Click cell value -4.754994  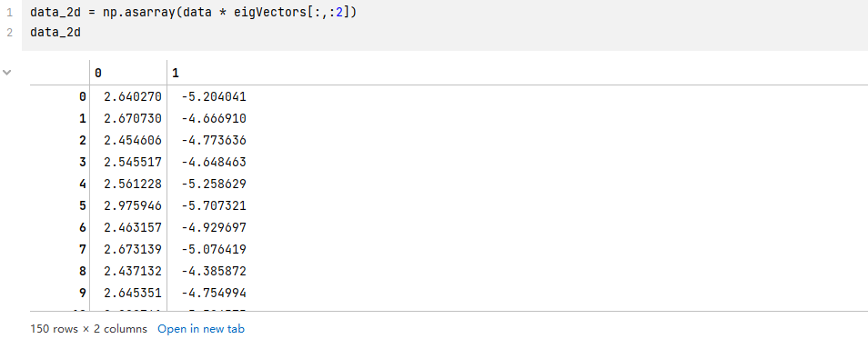[214, 293]
